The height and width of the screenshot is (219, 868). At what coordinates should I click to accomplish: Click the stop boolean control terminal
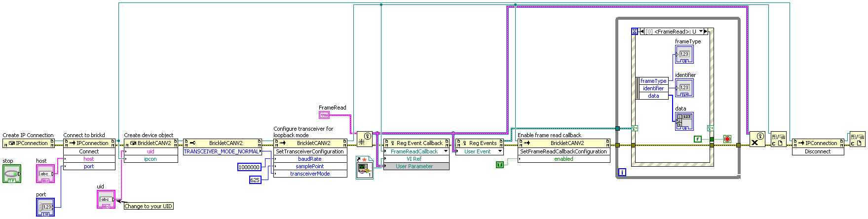coord(12,174)
